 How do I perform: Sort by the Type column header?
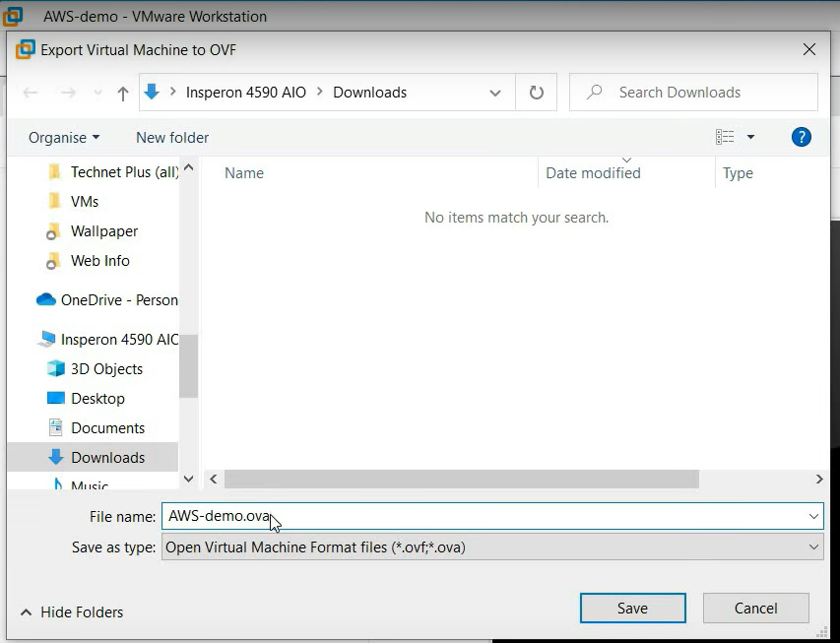738,173
